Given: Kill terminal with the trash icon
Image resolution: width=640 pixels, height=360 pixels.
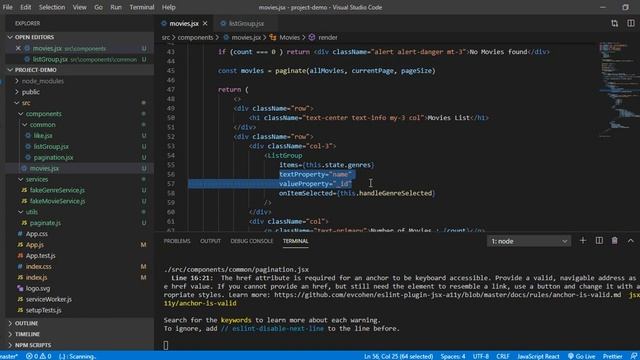Looking at the screenshot, I should coord(614,241).
